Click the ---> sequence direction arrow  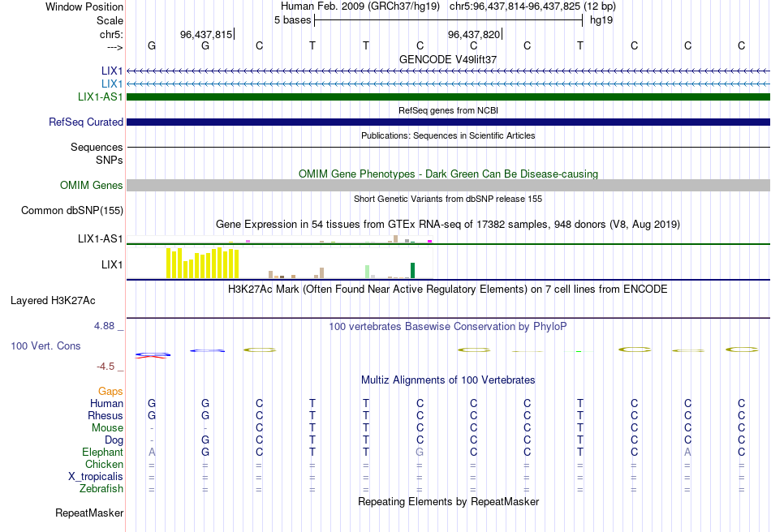point(115,47)
